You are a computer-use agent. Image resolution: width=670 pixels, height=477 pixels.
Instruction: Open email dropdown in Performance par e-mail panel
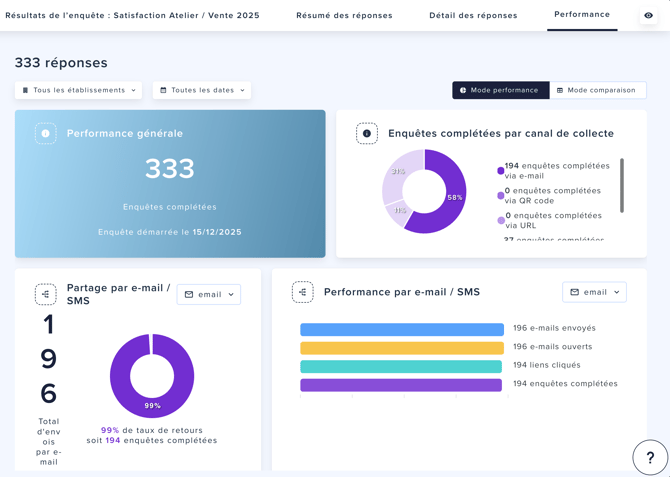click(594, 292)
